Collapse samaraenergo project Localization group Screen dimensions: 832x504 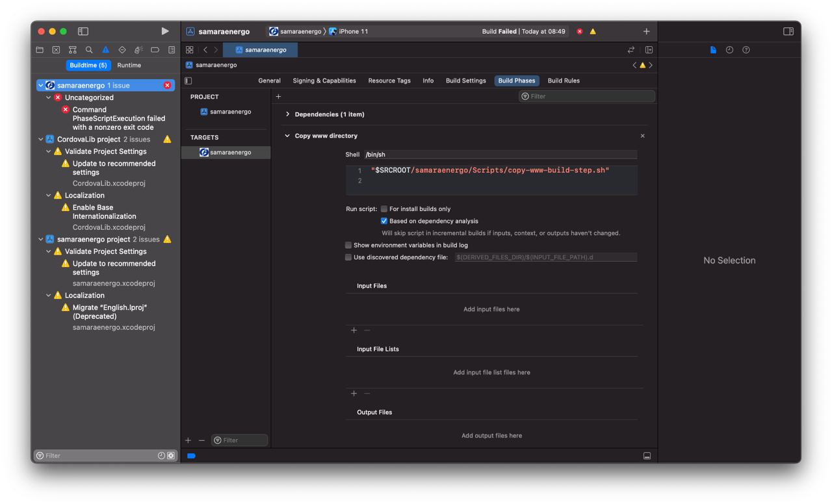(49, 296)
